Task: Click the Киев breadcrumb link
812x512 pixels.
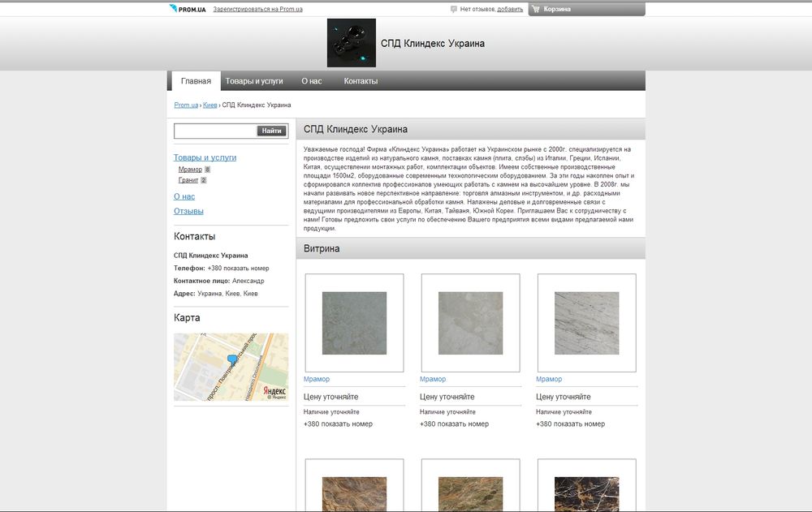Action: [x=209, y=105]
